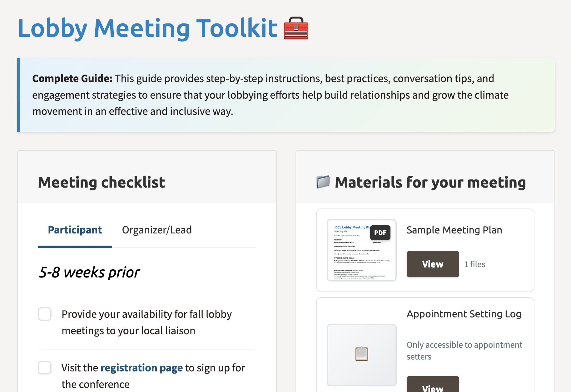The height and width of the screenshot is (392, 571).
Task: Click the folder icon next to Materials heading
Action: click(323, 182)
